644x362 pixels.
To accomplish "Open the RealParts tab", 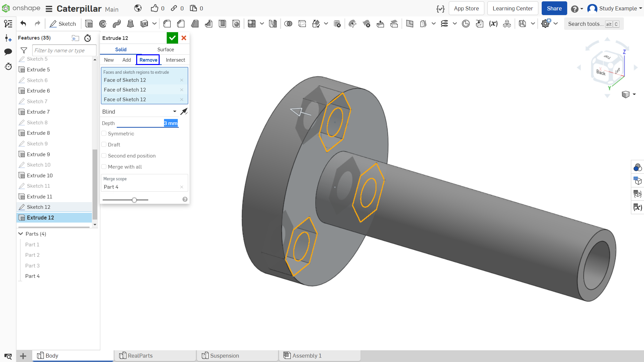I will (155, 356).
